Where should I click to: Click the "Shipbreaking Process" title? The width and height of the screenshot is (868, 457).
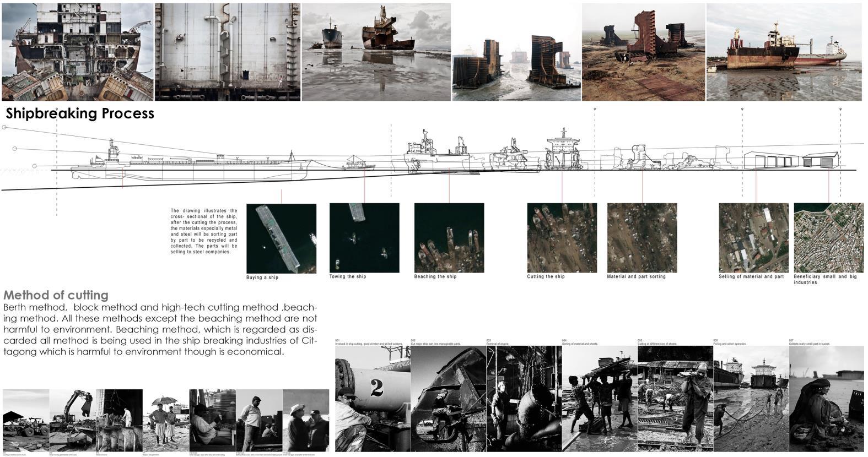coord(80,113)
